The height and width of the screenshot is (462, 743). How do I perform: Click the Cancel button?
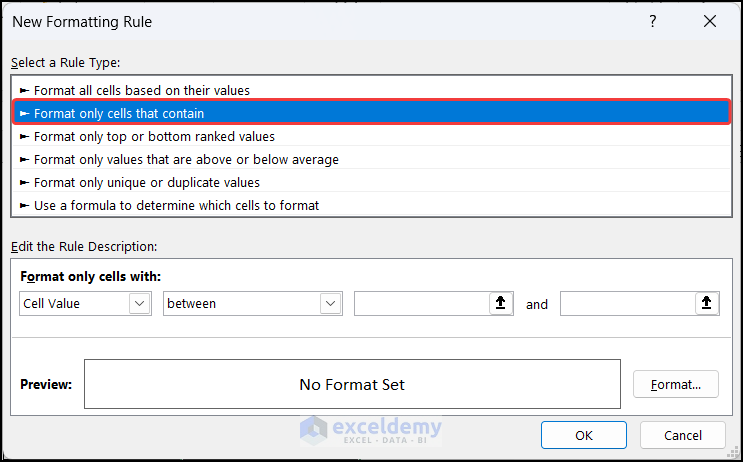pos(683,435)
